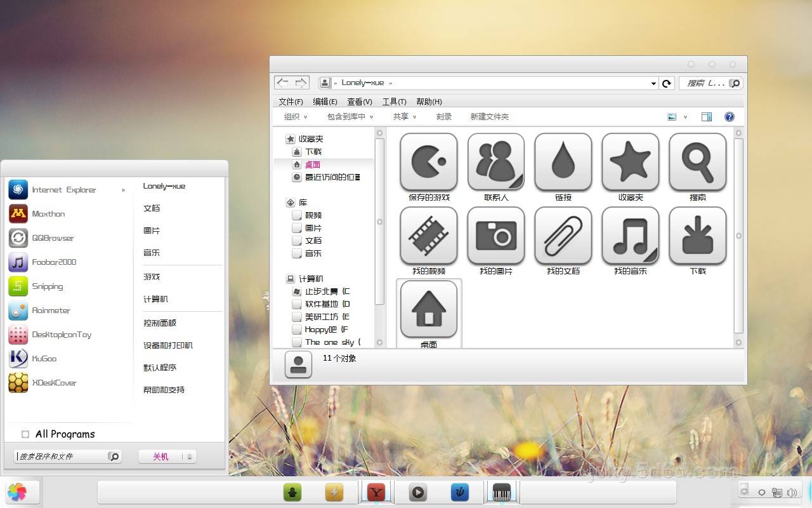812x508 pixels.
Task: Select The one sky drive
Action: tap(326, 342)
